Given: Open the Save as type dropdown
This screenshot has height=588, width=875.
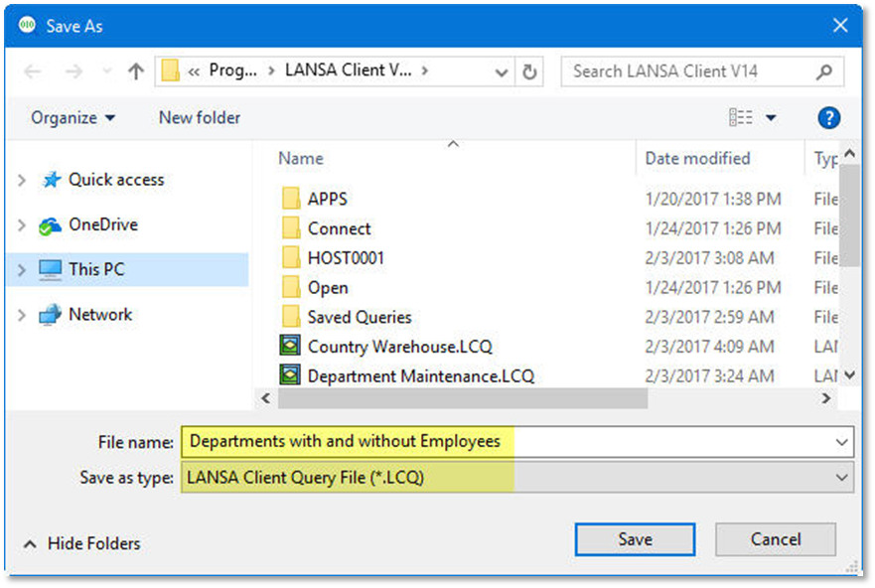Looking at the screenshot, I should (x=842, y=478).
